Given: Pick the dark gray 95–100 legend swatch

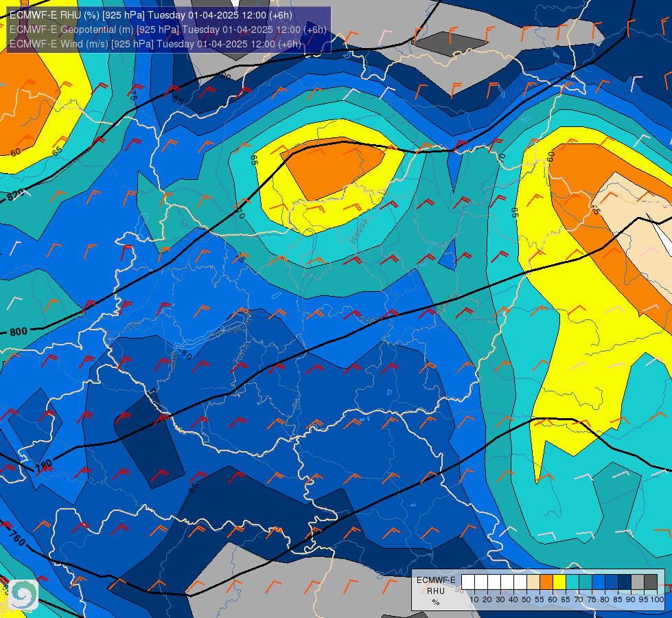Looking at the screenshot, I should pyautogui.click(x=651, y=582).
